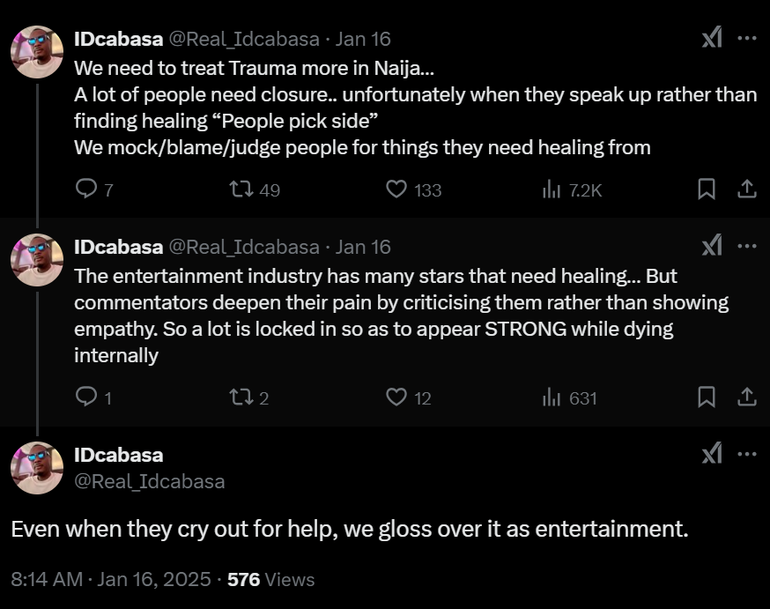This screenshot has height=609, width=770.
Task: Open more options on first tweet
Action: pyautogui.click(x=746, y=39)
